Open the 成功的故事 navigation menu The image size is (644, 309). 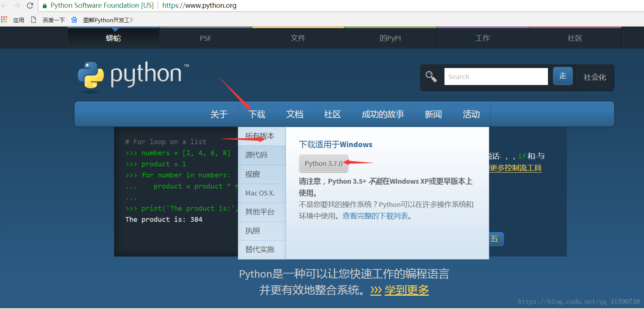coord(383,114)
